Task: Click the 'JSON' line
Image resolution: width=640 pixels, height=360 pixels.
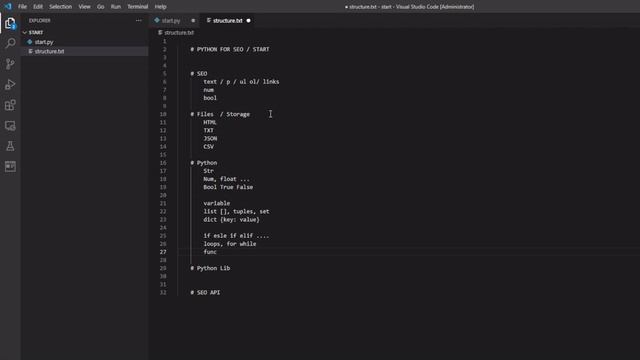Action: point(210,138)
